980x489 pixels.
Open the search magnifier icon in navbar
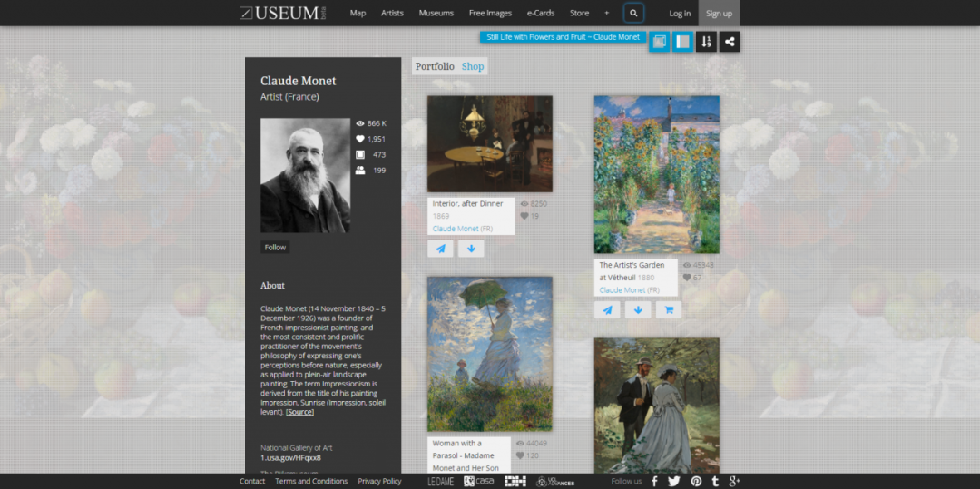pyautogui.click(x=633, y=13)
